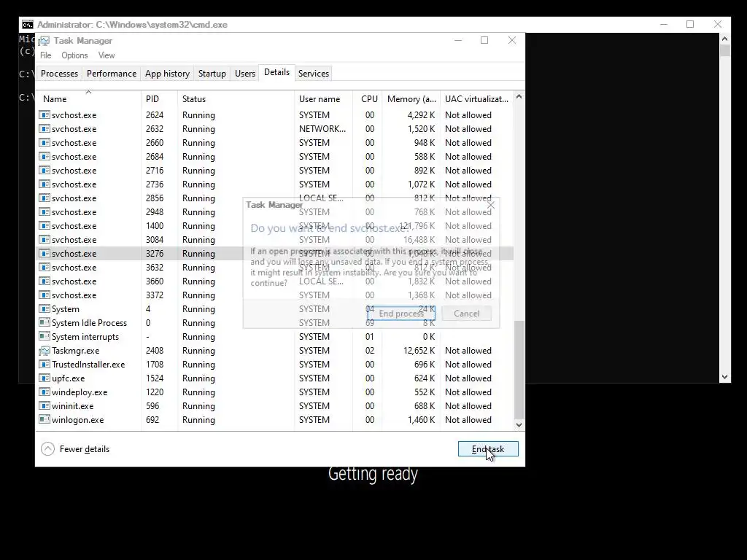This screenshot has width=747, height=560.
Task: Open the File menu
Action: [46, 55]
